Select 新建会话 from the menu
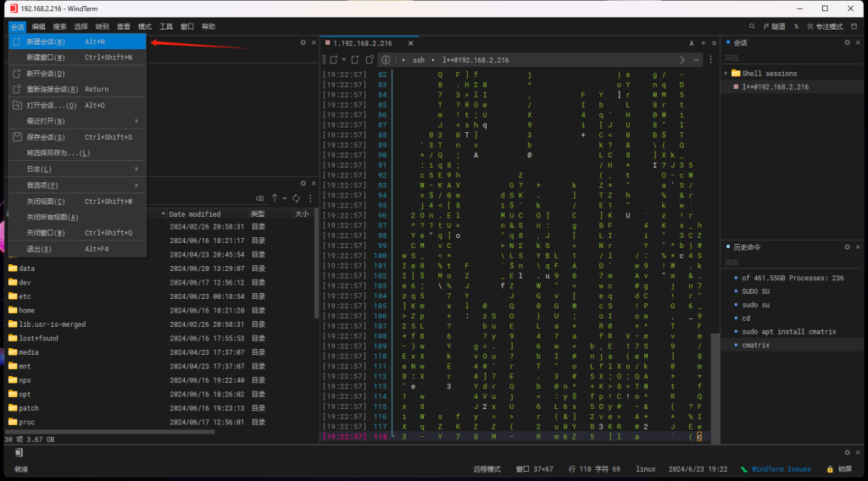This screenshot has width=868, height=481. (46, 41)
